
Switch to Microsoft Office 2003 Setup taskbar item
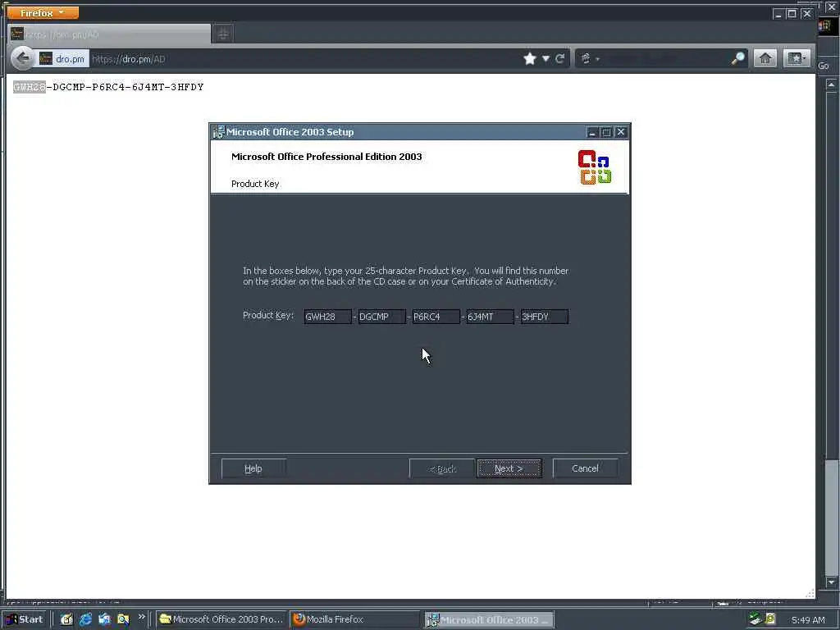pos(489,619)
